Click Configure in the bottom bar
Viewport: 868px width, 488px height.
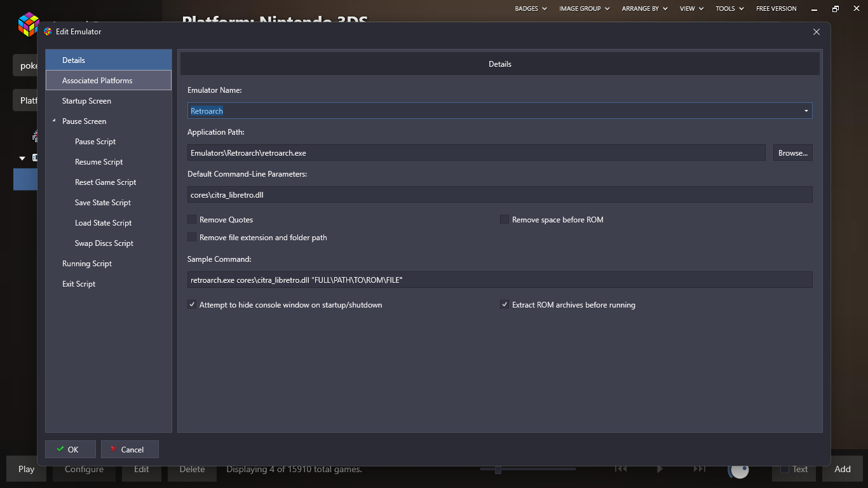point(84,469)
